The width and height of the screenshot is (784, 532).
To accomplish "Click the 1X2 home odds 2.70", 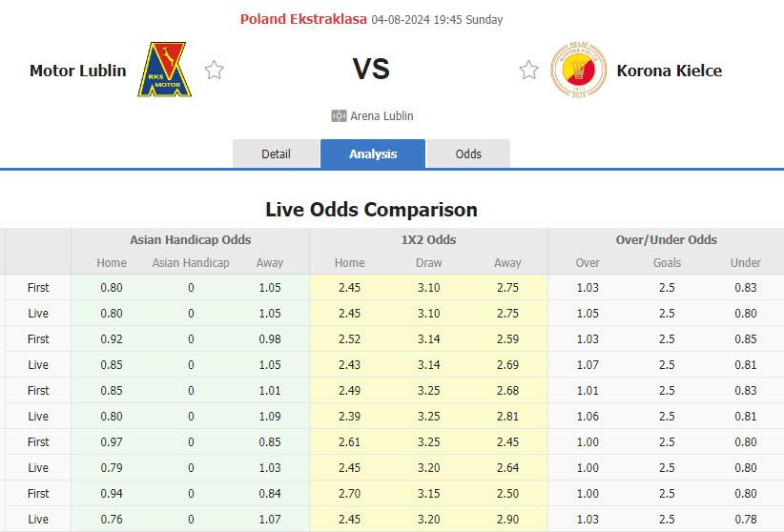I will (349, 493).
